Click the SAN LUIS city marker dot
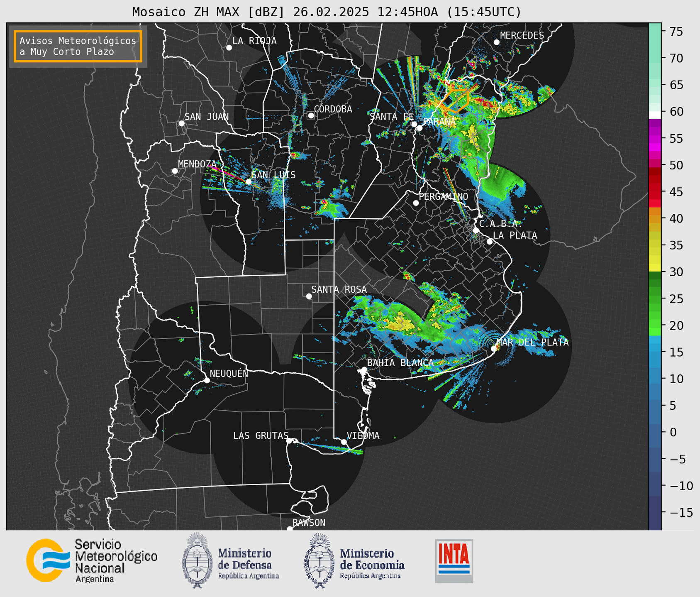The image size is (700, 597). point(249,181)
